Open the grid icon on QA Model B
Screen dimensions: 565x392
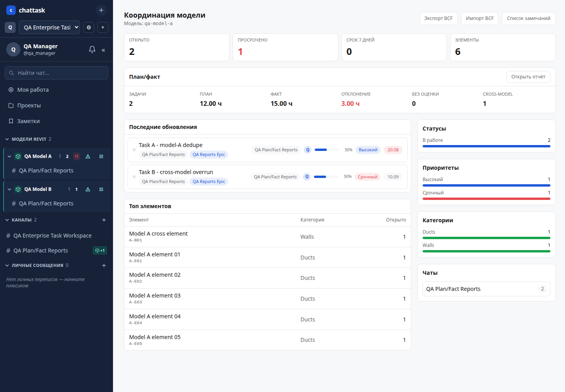101,189
